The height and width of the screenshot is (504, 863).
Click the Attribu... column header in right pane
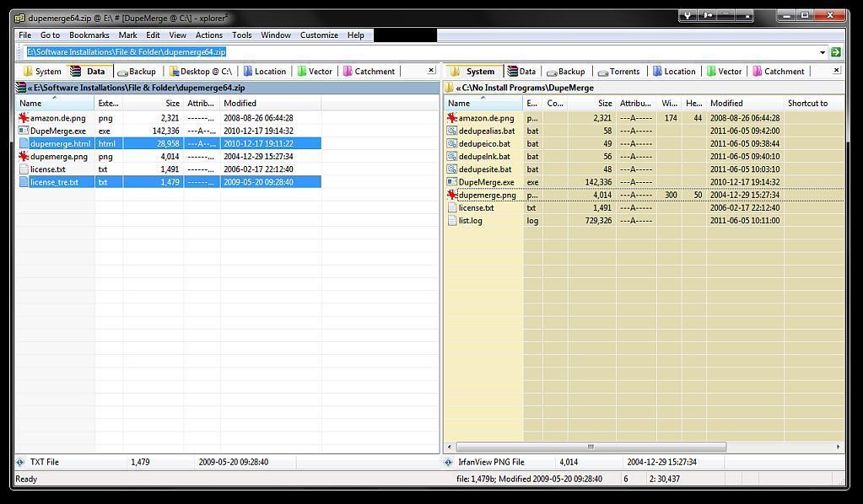pos(636,104)
